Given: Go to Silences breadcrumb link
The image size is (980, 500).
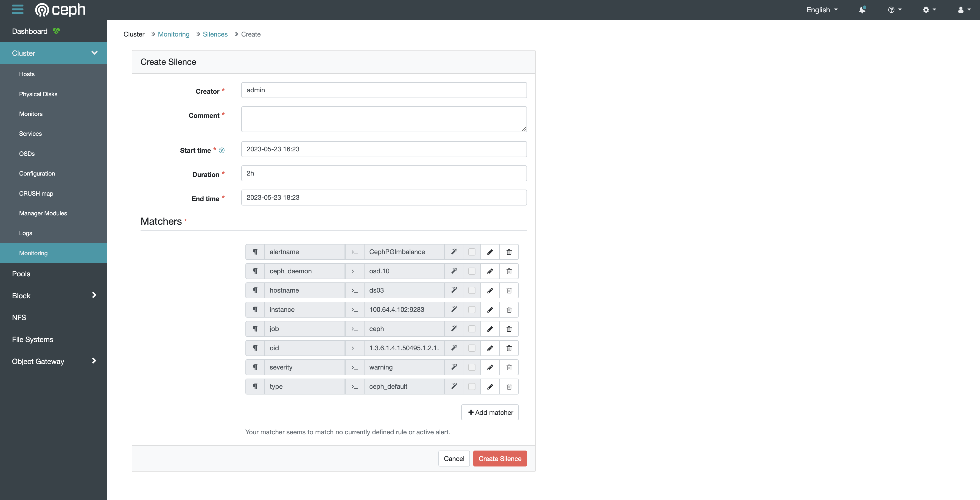Looking at the screenshot, I should click(x=215, y=34).
